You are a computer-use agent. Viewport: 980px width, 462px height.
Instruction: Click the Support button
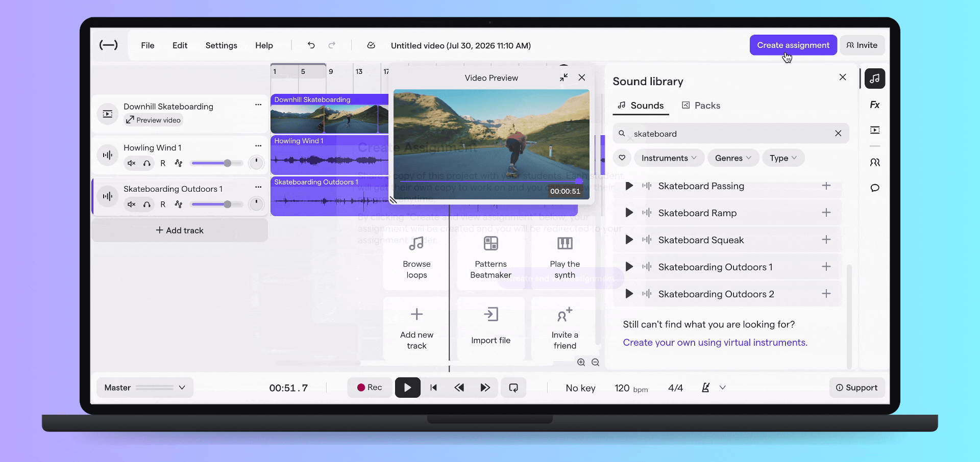[x=857, y=388]
